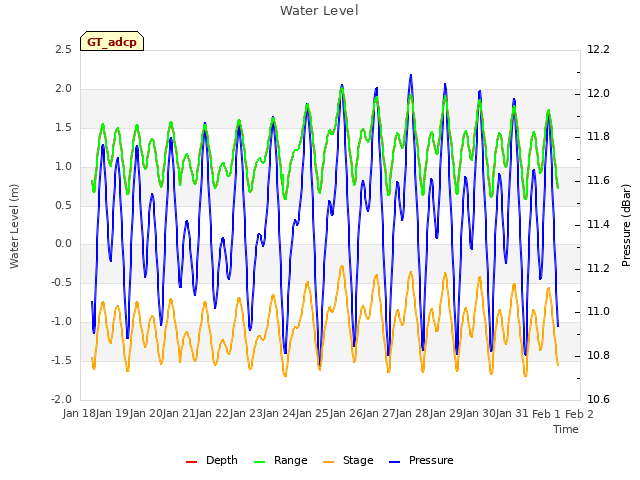
Task: Click the 11.0 pressure axis value
Action: (x=598, y=312)
